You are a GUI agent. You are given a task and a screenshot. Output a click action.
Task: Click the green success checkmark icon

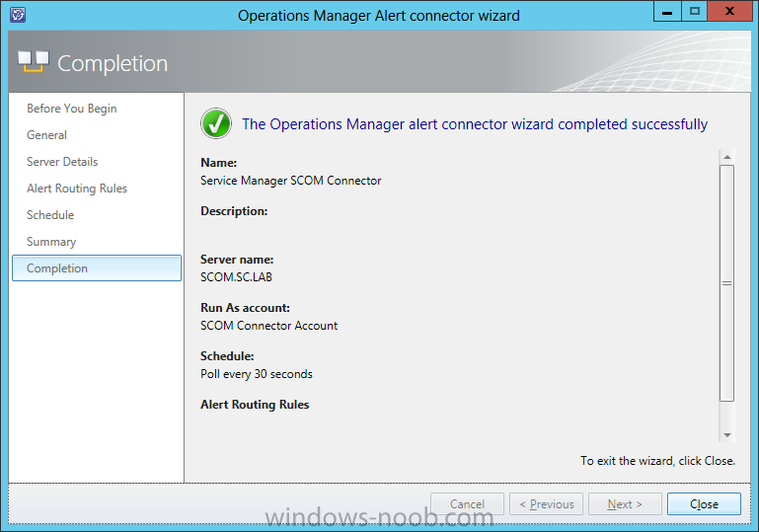216,123
